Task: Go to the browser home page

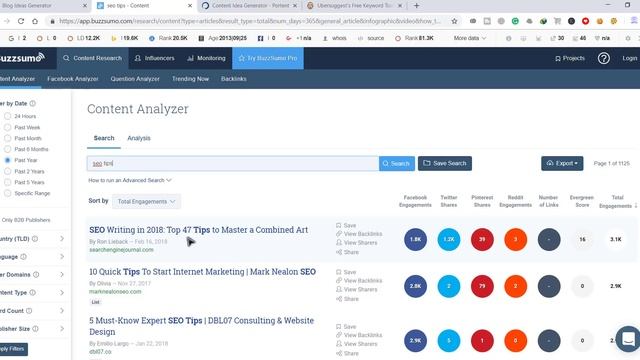Action: [35, 21]
